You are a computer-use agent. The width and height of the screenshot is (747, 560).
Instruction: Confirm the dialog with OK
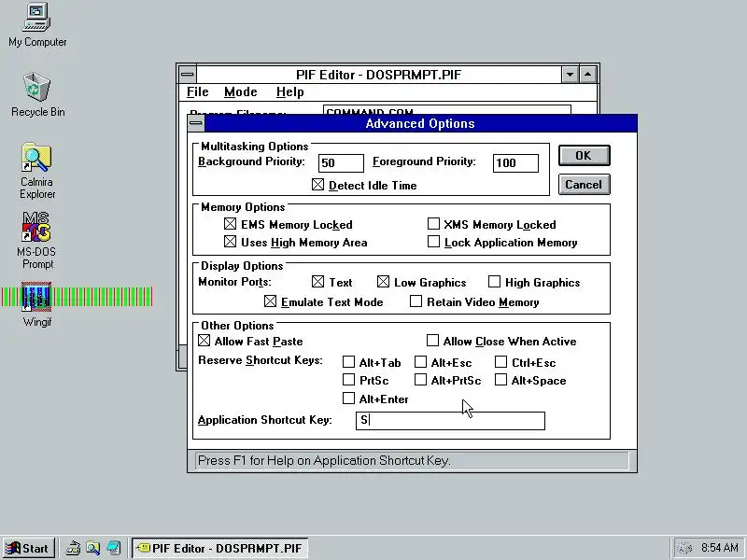coord(585,155)
